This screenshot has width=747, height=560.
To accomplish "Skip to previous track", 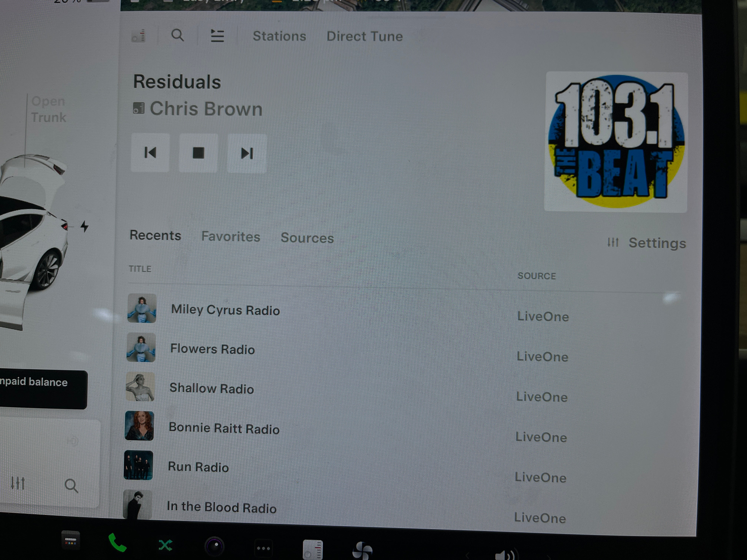I will click(x=150, y=153).
